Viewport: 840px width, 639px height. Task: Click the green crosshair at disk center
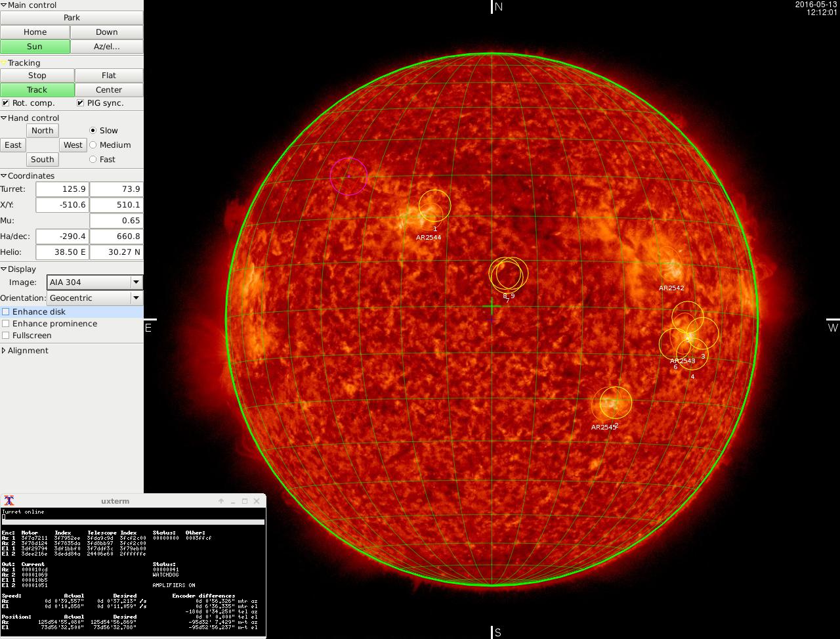pyautogui.click(x=492, y=307)
